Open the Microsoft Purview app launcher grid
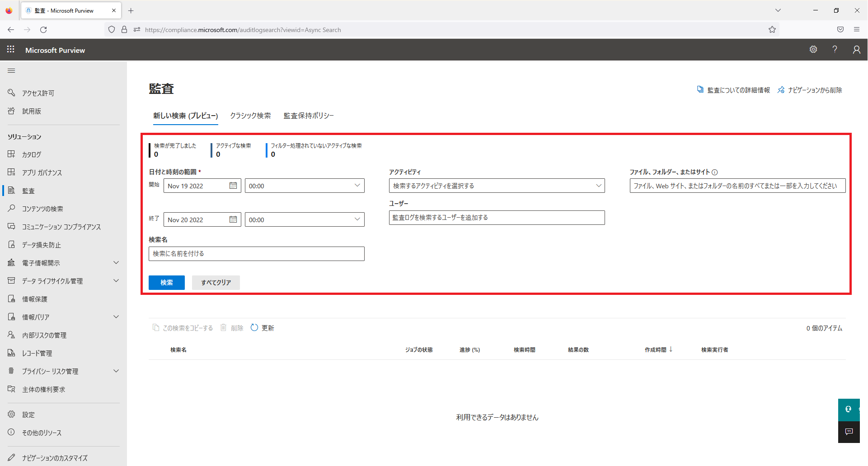The height and width of the screenshot is (466, 868). point(11,50)
